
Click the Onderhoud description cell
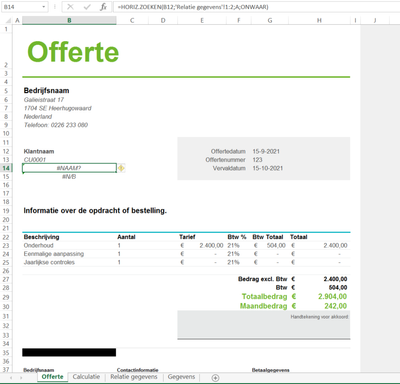[x=69, y=246]
